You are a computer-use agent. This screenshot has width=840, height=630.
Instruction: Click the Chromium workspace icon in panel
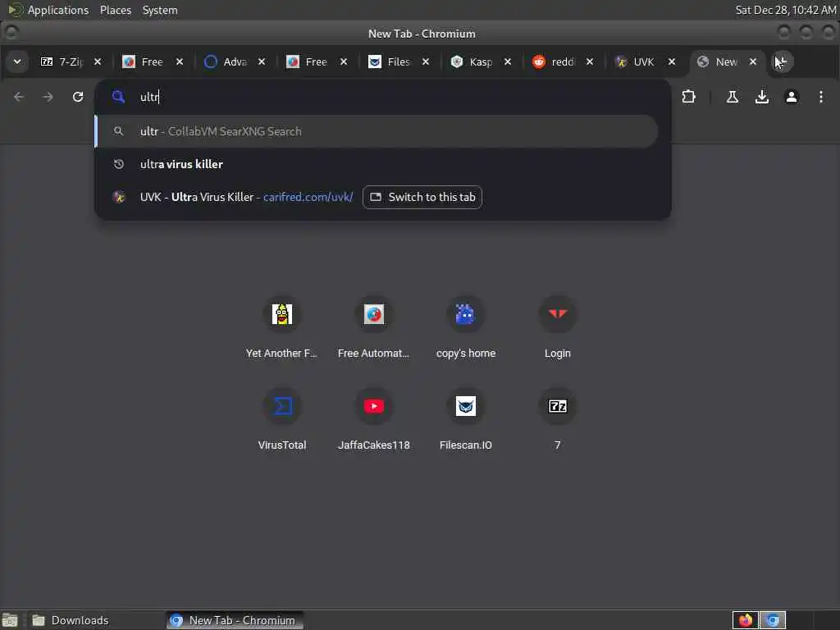click(773, 620)
